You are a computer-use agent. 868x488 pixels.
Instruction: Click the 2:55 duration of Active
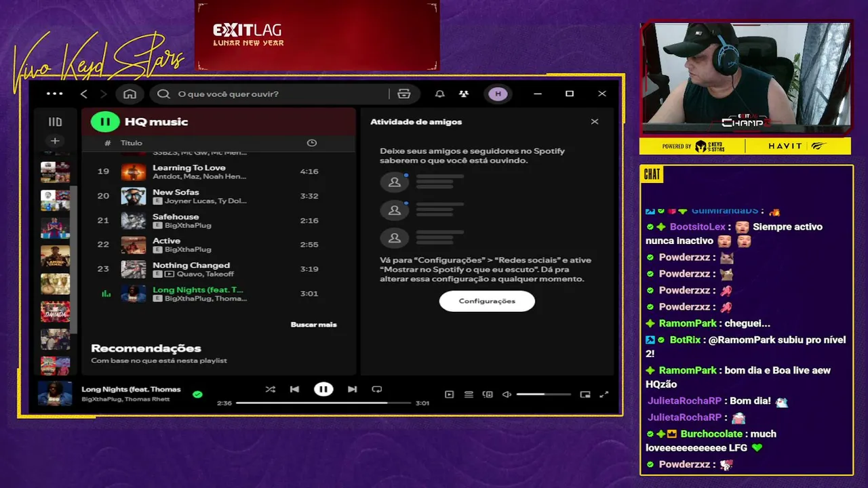(x=309, y=245)
